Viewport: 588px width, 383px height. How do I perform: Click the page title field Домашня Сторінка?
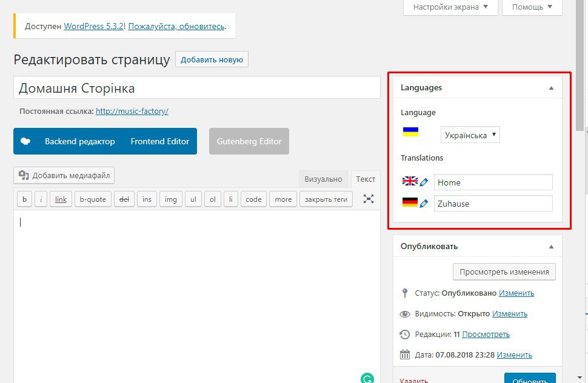tap(197, 88)
